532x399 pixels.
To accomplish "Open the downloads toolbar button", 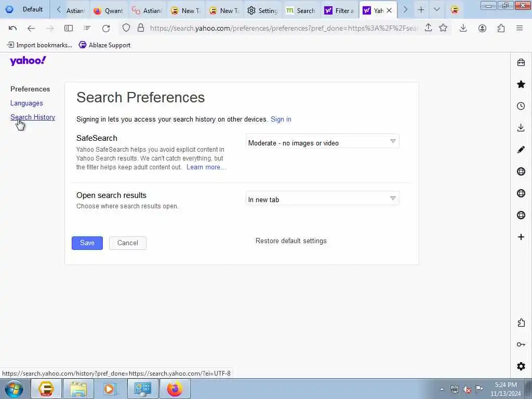I will tap(463, 28).
